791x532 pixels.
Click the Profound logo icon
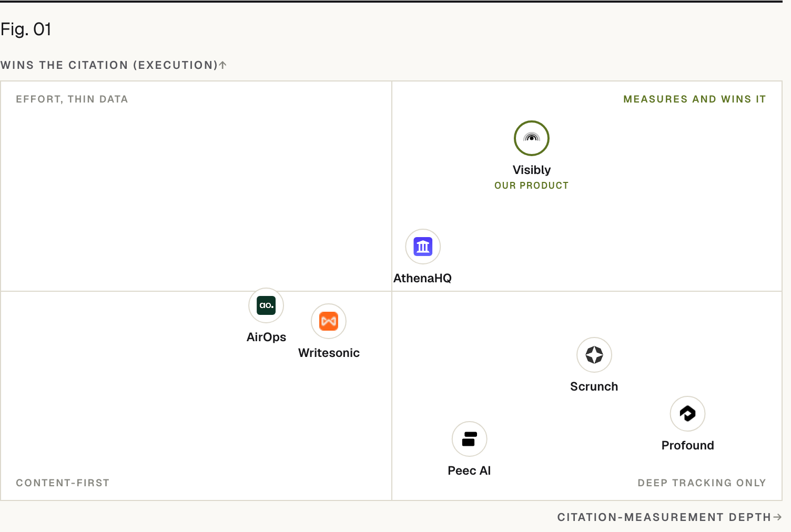[x=688, y=414]
